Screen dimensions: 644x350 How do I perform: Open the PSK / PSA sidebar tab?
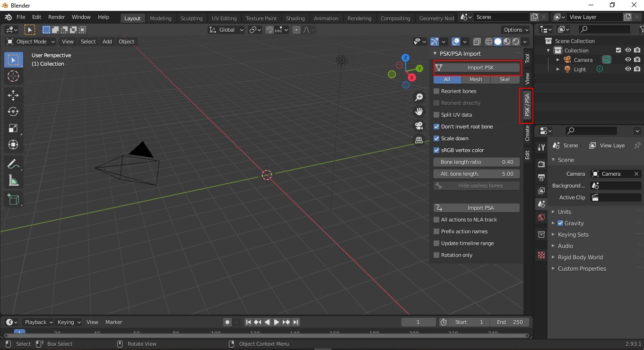coord(527,105)
